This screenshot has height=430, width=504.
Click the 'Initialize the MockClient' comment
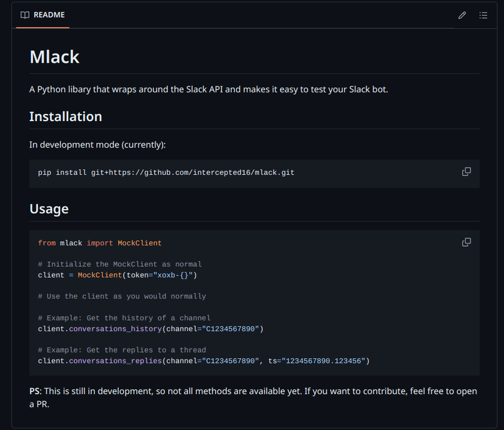(x=119, y=264)
